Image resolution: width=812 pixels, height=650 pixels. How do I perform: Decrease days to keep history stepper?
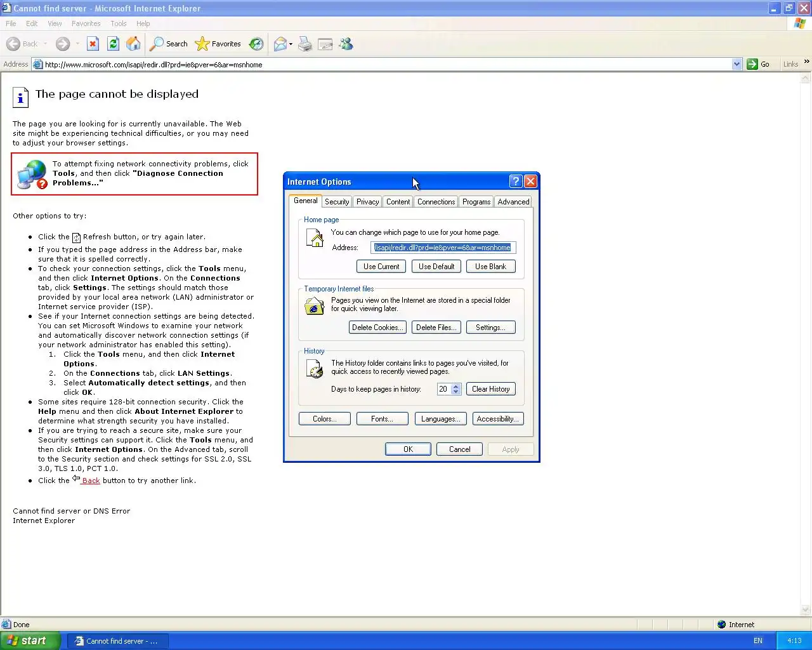(455, 392)
